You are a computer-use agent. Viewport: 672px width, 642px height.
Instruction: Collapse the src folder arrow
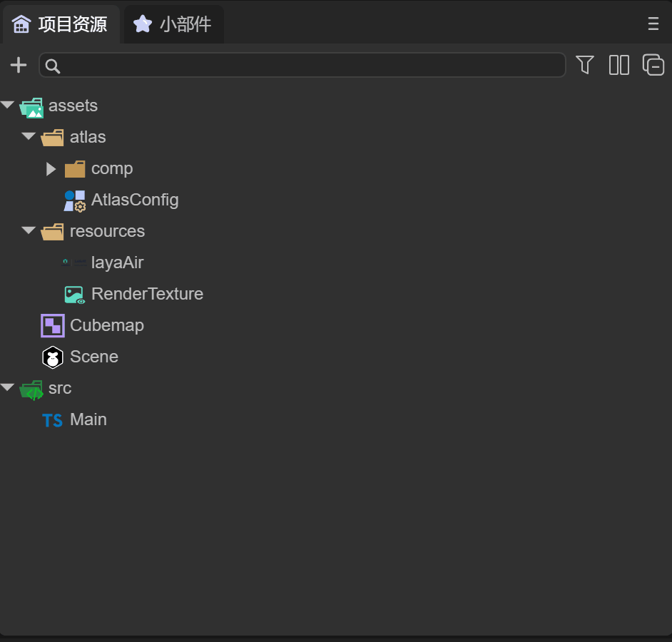coord(8,388)
